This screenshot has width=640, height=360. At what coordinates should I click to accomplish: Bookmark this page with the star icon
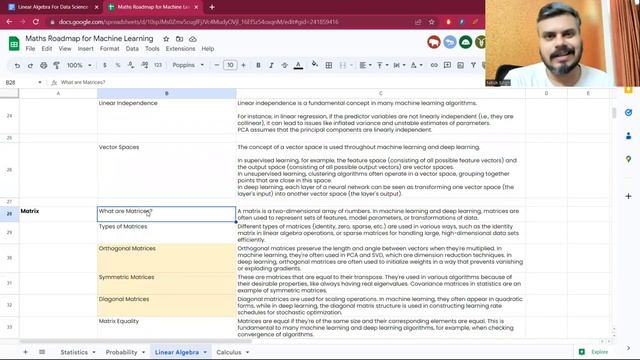tap(432, 22)
